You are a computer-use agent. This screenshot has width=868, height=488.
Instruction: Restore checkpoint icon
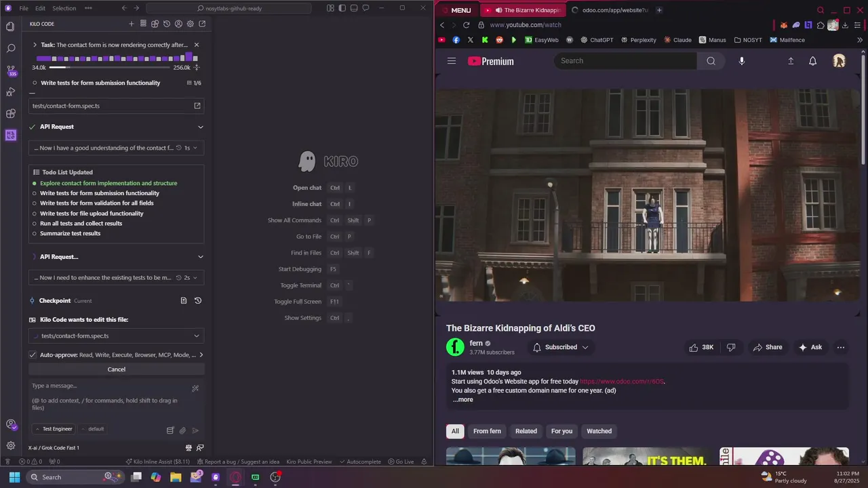[x=198, y=300]
